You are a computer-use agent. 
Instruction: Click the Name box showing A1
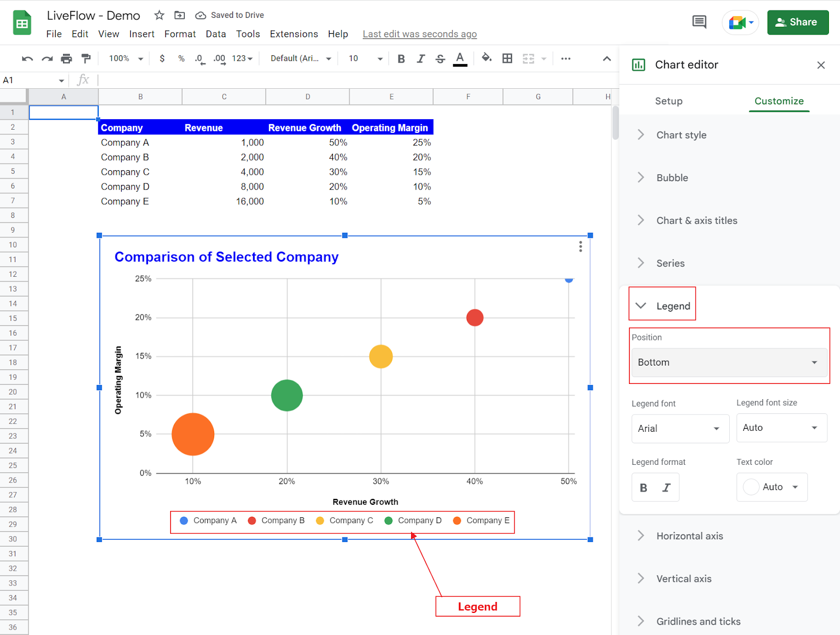pos(34,80)
